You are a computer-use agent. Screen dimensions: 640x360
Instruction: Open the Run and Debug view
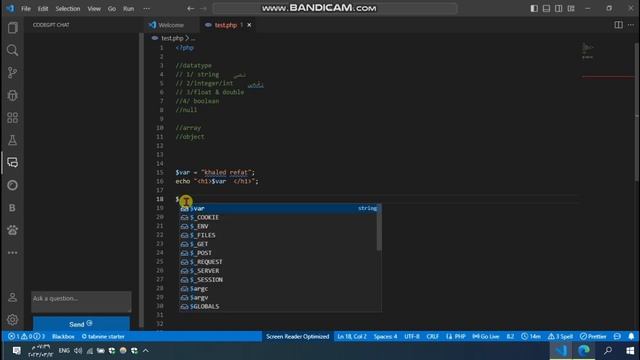13,95
